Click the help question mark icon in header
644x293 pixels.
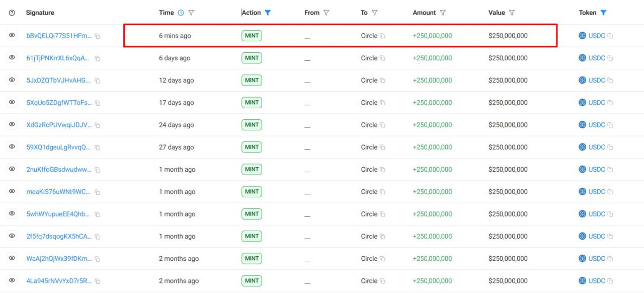tap(12, 13)
